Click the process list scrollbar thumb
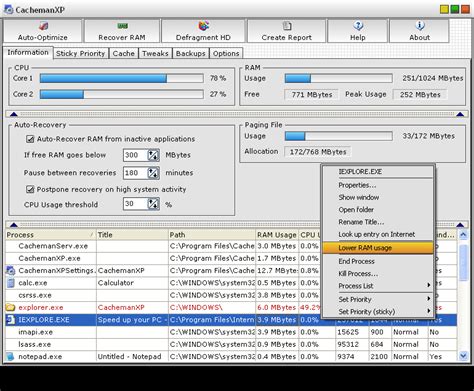 tap(463, 263)
